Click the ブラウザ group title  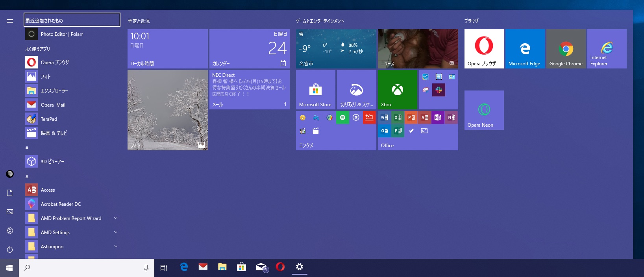coord(471,21)
